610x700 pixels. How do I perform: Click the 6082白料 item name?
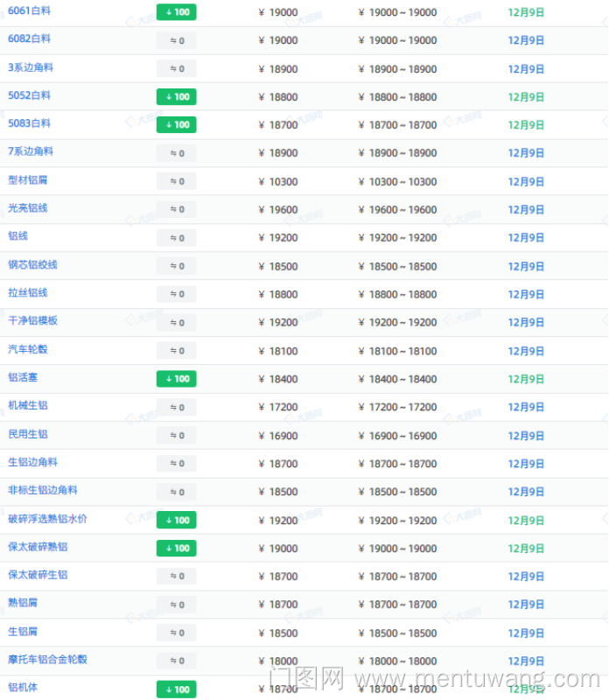tap(29, 38)
